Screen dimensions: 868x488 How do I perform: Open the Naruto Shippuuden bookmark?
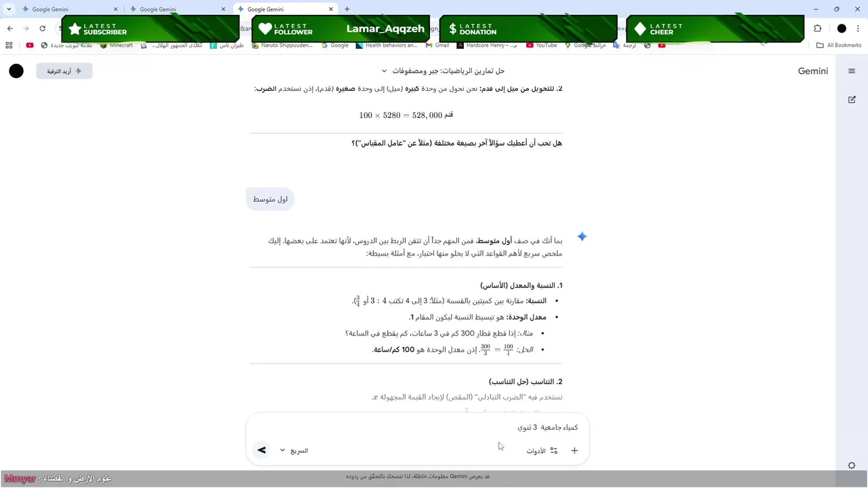click(x=282, y=45)
